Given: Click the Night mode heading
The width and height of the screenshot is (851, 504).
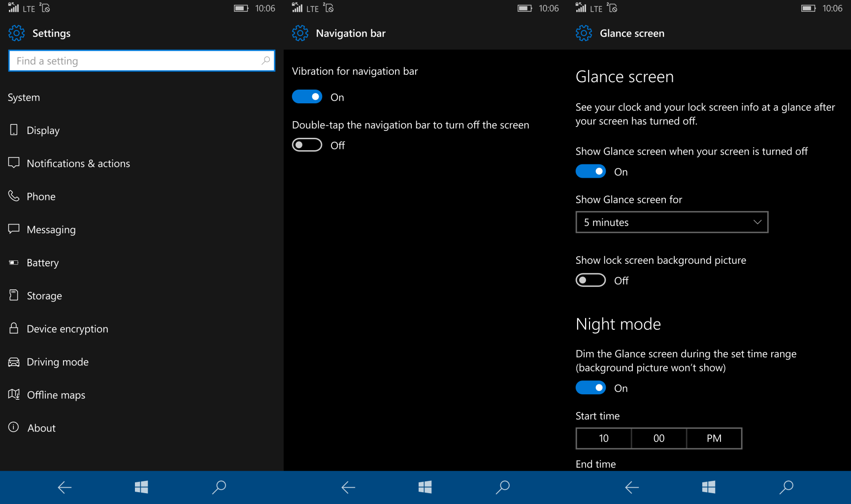Looking at the screenshot, I should [618, 324].
